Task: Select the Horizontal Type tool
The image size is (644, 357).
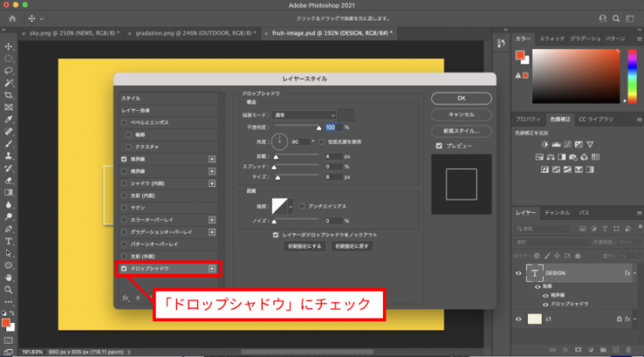Action: [x=8, y=242]
